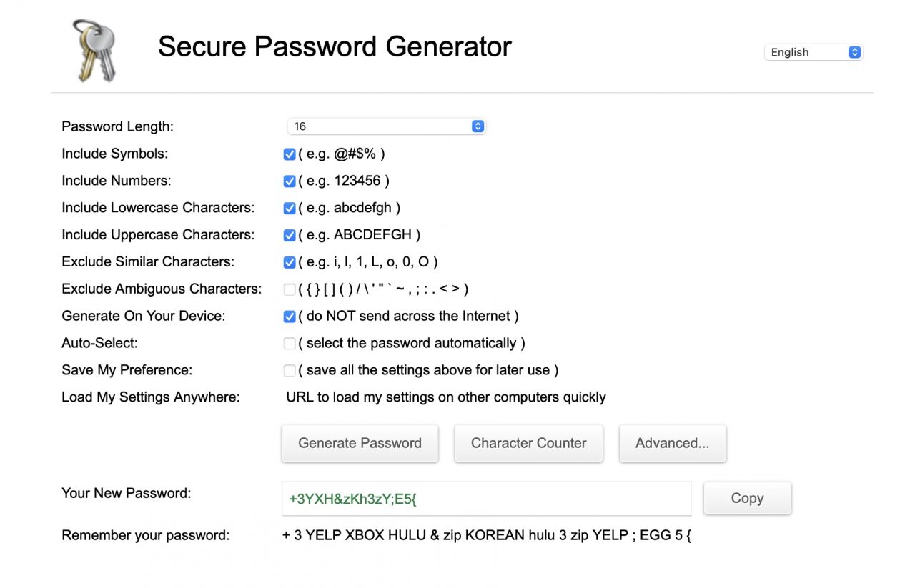Open the Password Length dropdown

pos(386,126)
